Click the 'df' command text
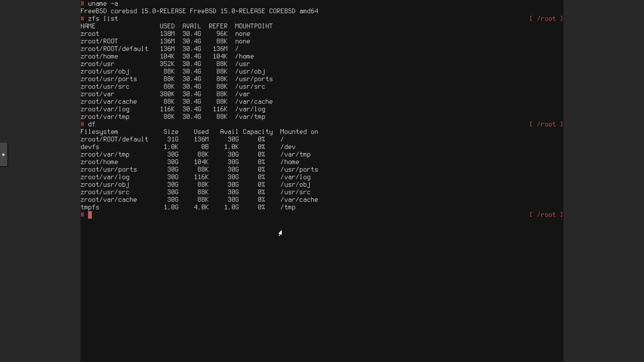The width and height of the screenshot is (644, 362). point(91,124)
